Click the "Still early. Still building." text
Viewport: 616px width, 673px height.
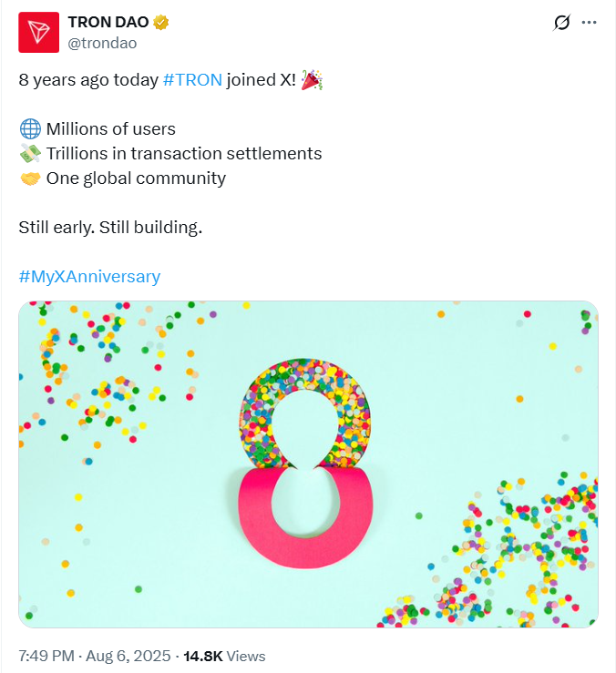[110, 227]
